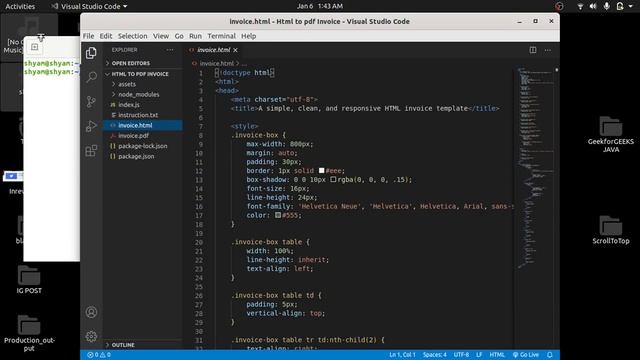Click the notifications bell in status bar
This screenshot has height=360, width=640.
[x=550, y=355]
